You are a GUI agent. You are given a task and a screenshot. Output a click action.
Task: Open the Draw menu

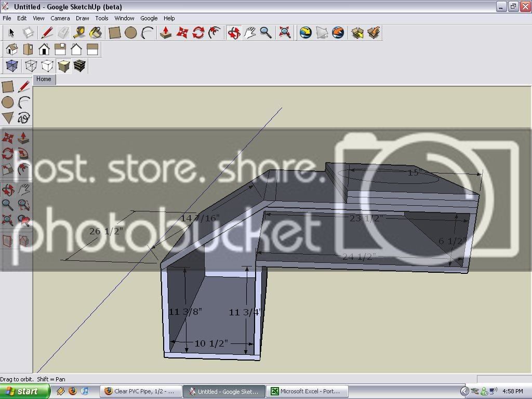point(82,18)
